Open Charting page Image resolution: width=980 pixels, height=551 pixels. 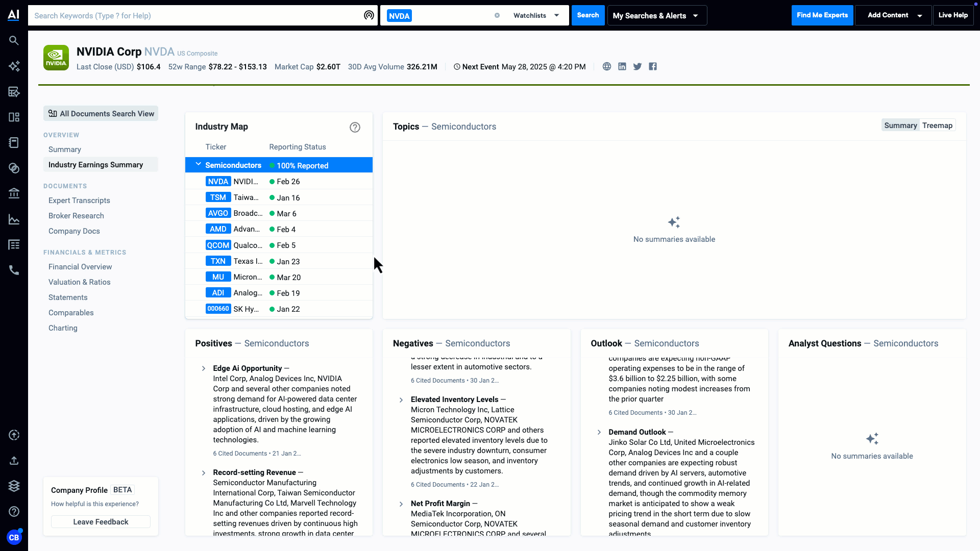(x=63, y=328)
